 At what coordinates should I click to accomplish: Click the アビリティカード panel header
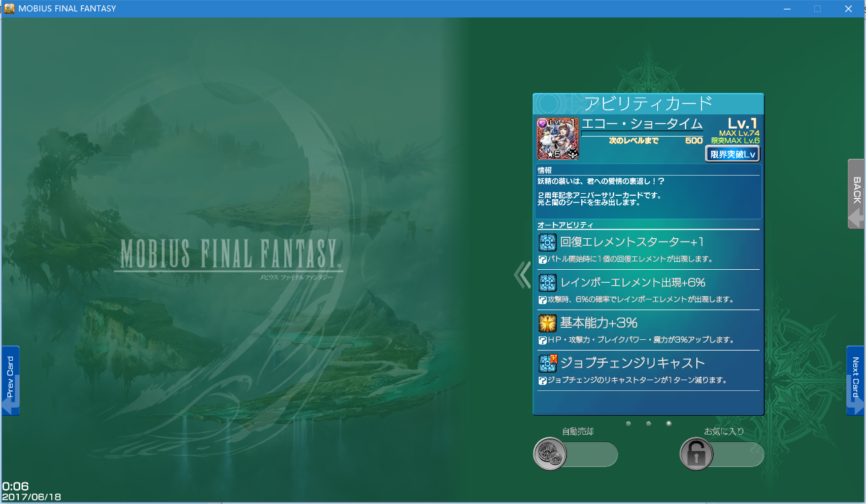(x=648, y=104)
